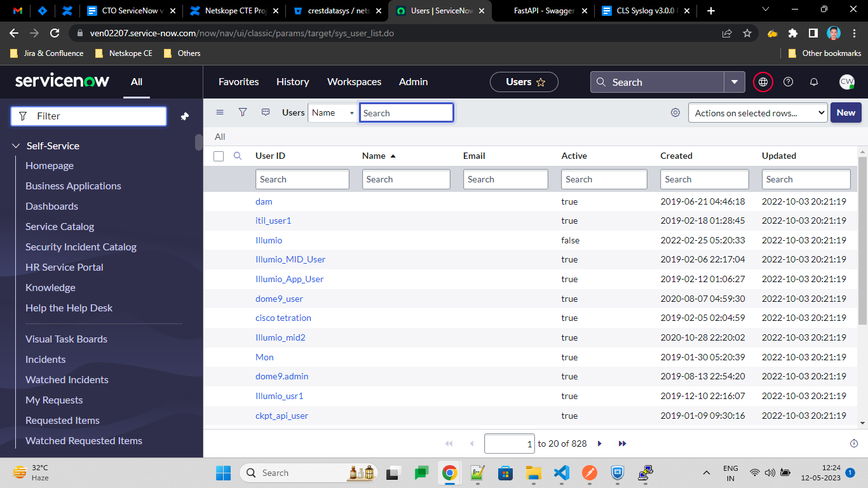Bookmark this page with the star icon
The height and width of the screenshot is (488, 868).
pos(747,33)
